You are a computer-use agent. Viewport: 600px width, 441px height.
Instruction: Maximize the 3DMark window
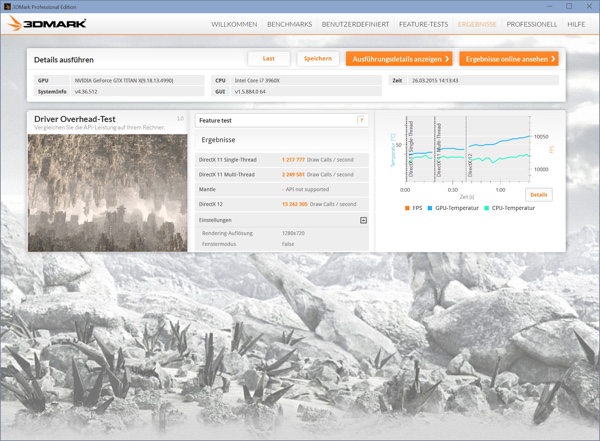pos(569,6)
